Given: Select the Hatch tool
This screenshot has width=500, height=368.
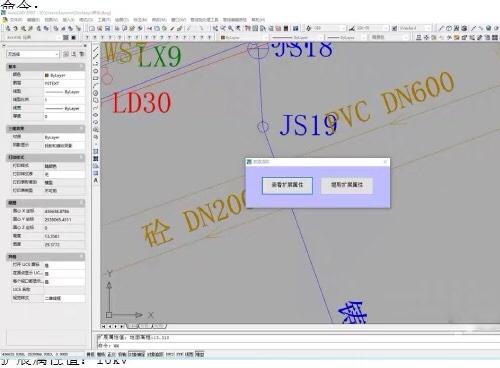Looking at the screenshot, I should click(96, 151).
